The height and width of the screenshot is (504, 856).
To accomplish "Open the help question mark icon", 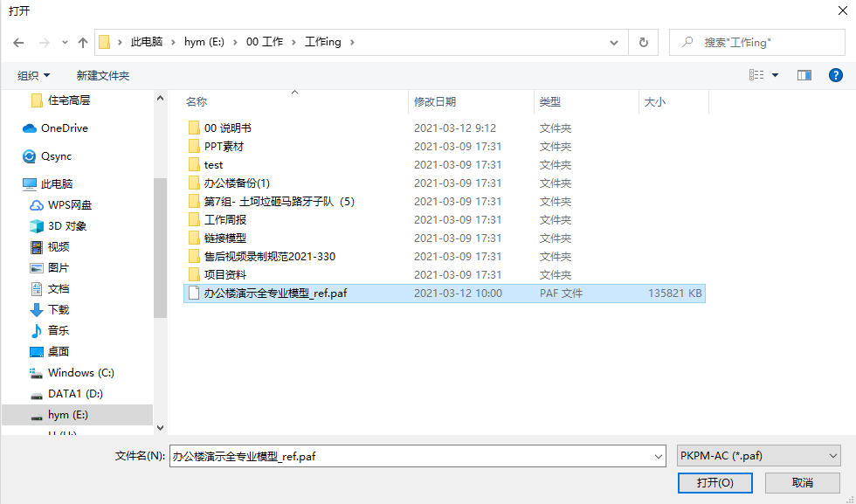I will coord(835,75).
